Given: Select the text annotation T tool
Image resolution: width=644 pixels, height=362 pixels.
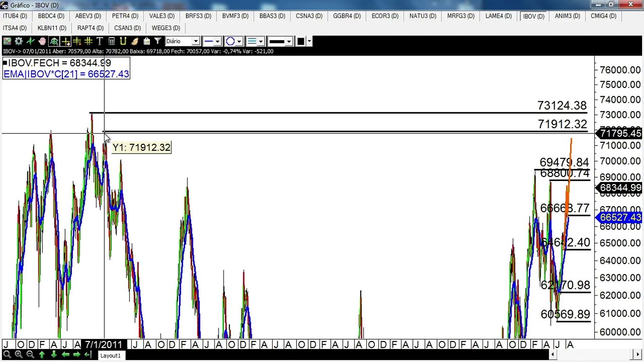Looking at the screenshot, I should click(100, 41).
